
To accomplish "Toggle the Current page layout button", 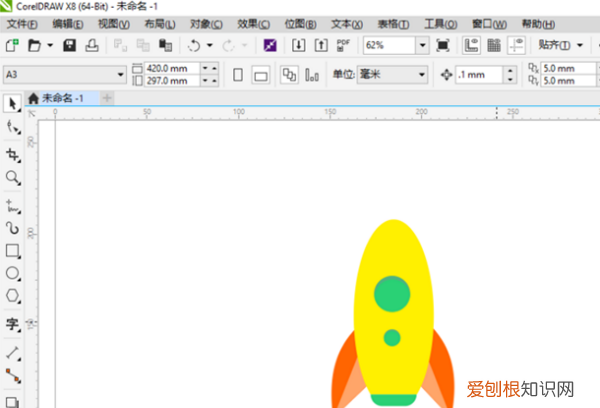I will pos(312,75).
